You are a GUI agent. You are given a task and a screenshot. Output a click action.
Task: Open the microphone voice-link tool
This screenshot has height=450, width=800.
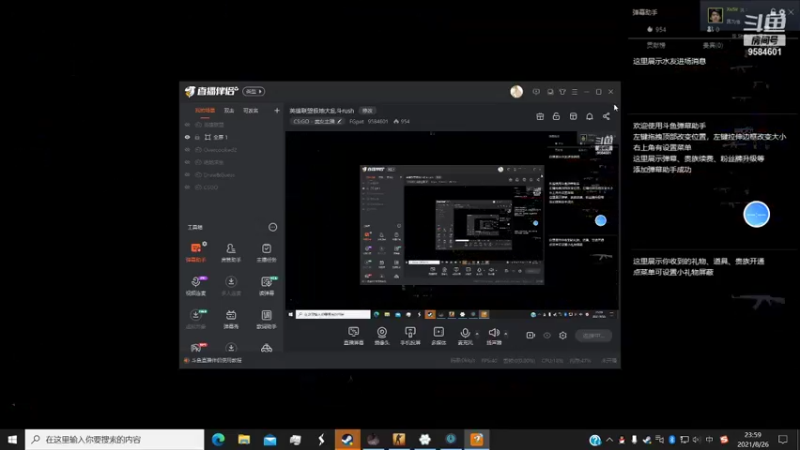tap(196, 286)
